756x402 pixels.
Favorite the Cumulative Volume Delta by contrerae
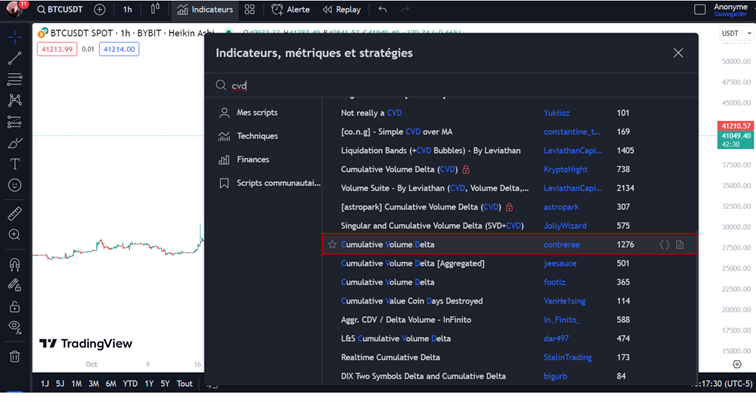pos(332,245)
